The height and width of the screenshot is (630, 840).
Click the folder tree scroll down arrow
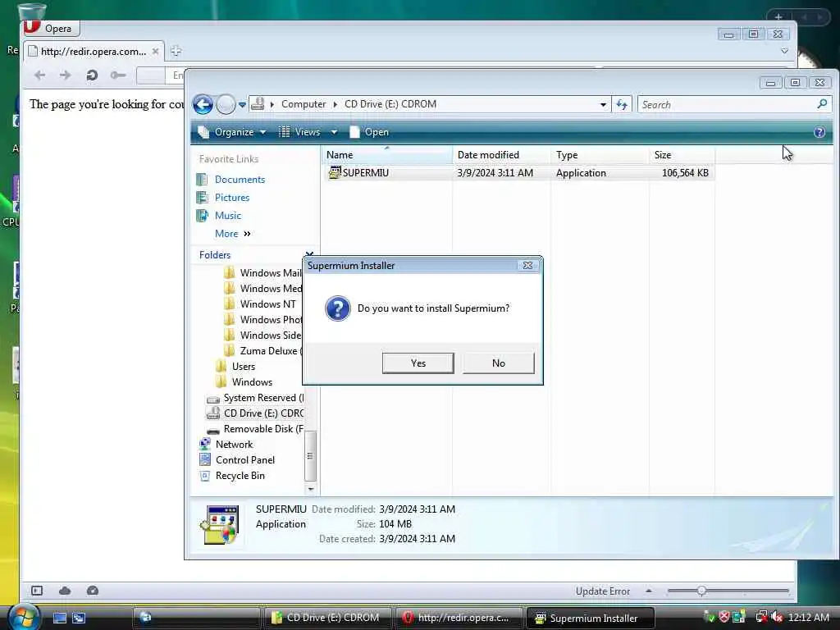[310, 489]
